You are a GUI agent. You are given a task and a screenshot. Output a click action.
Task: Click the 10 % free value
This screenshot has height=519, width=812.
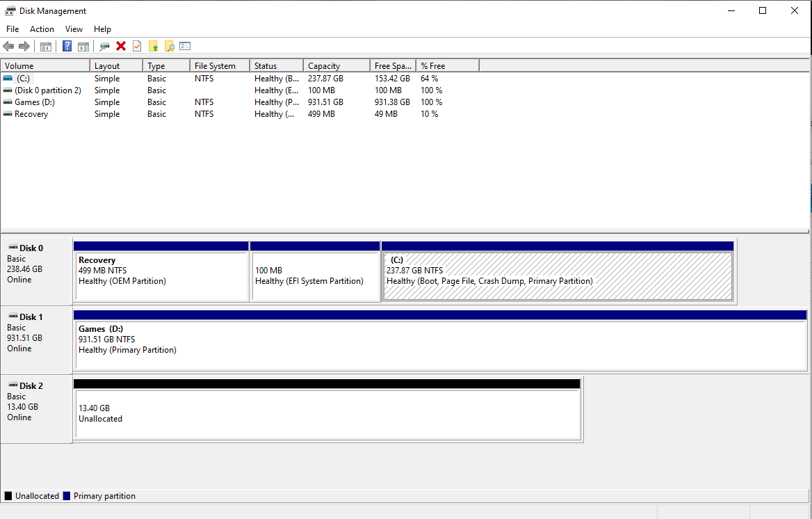click(430, 114)
